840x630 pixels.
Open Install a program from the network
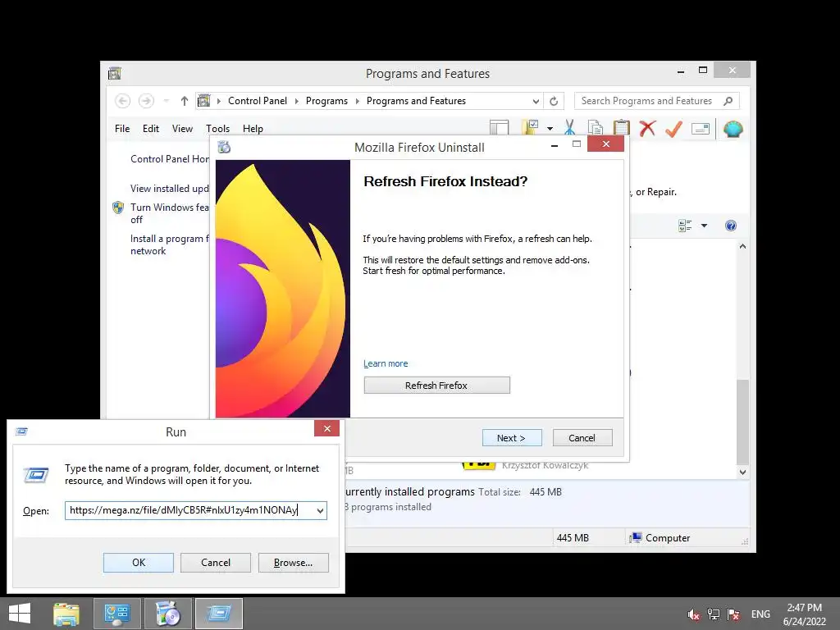pyautogui.click(x=169, y=244)
